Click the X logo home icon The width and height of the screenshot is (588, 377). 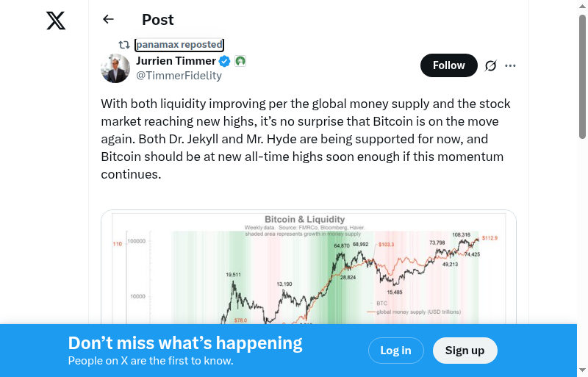coord(56,21)
